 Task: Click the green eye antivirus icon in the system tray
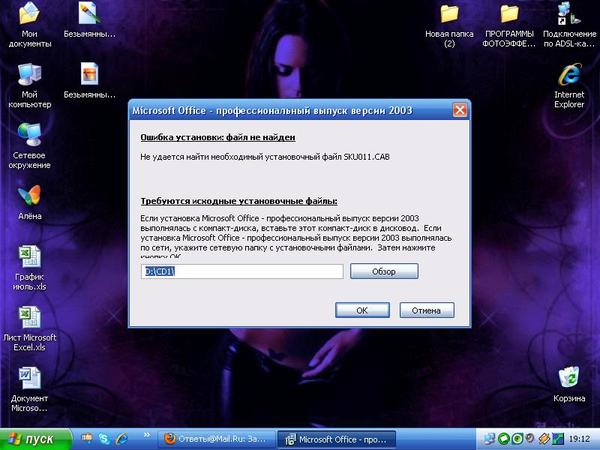(x=517, y=439)
